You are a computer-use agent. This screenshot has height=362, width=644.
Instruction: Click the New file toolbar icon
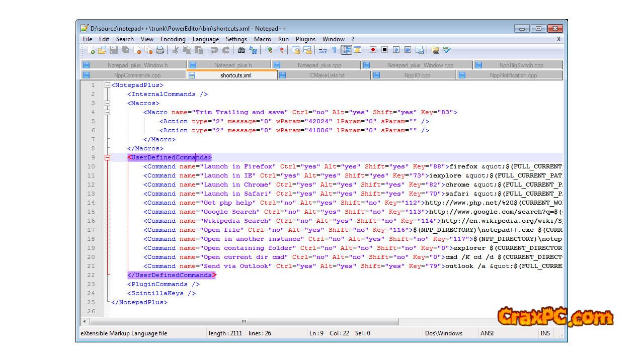point(91,50)
